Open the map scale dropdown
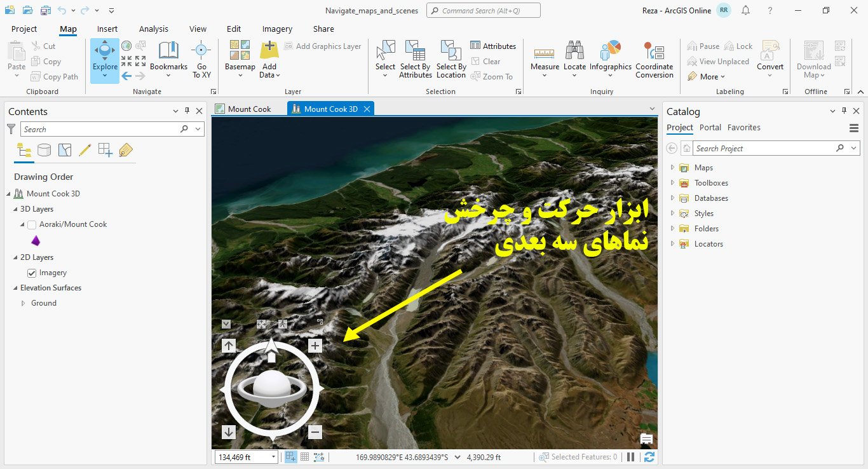868x469 pixels. pos(273,456)
